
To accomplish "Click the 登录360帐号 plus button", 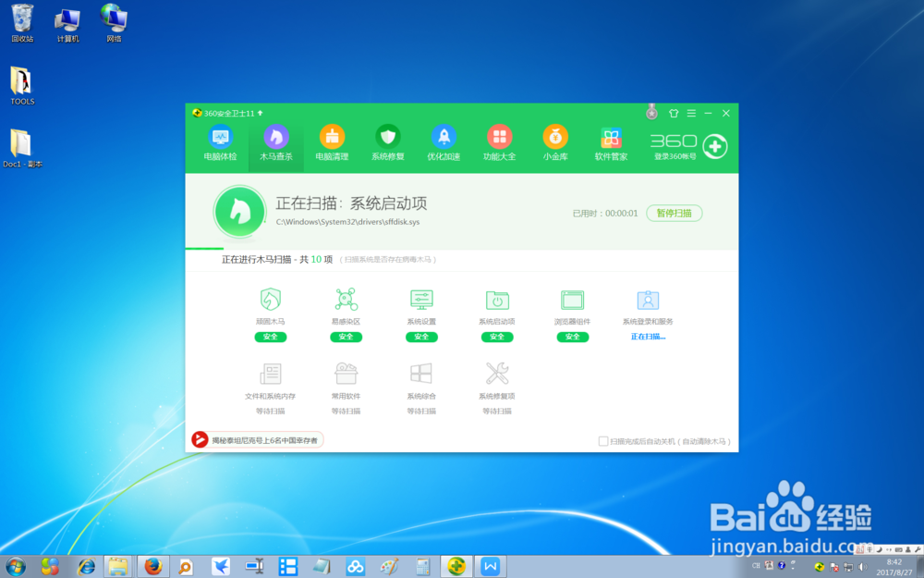I will point(715,146).
